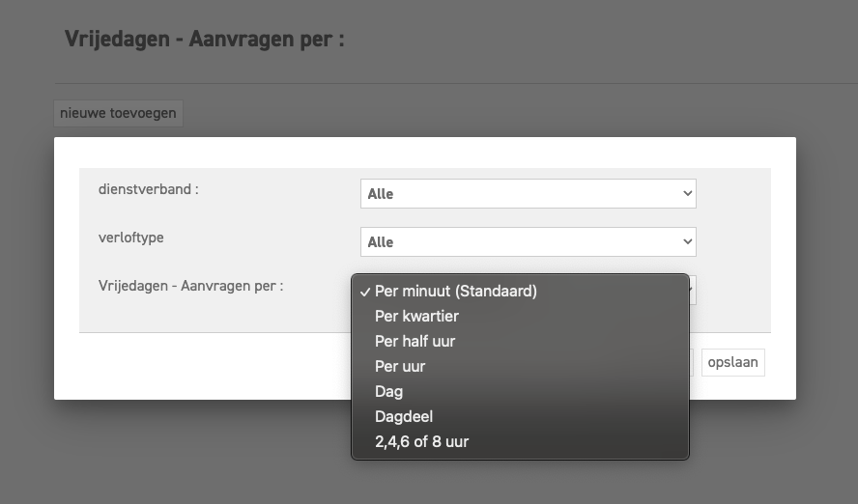The width and height of the screenshot is (858, 504).
Task: Click the 'nieuwe toevoegen' button
Action: [118, 113]
